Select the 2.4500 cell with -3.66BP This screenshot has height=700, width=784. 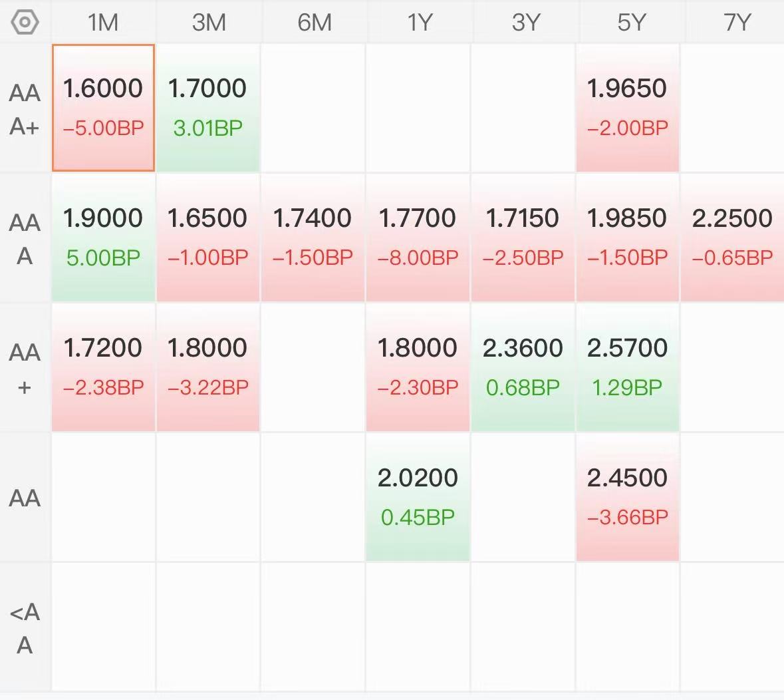click(628, 497)
